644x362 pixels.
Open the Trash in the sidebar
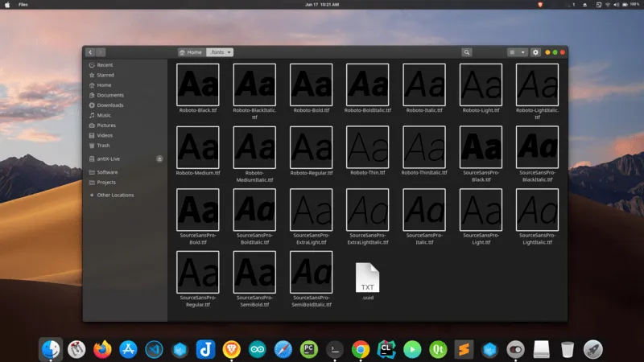pos(103,146)
